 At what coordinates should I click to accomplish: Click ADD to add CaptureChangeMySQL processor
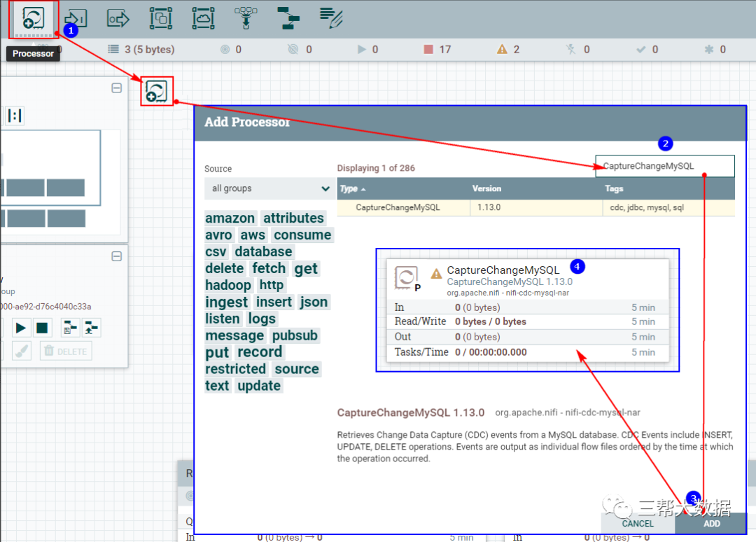point(711,523)
